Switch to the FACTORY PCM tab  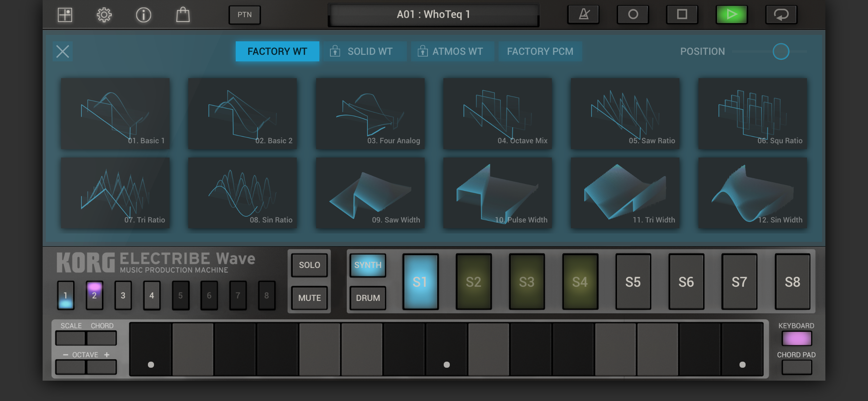(540, 52)
